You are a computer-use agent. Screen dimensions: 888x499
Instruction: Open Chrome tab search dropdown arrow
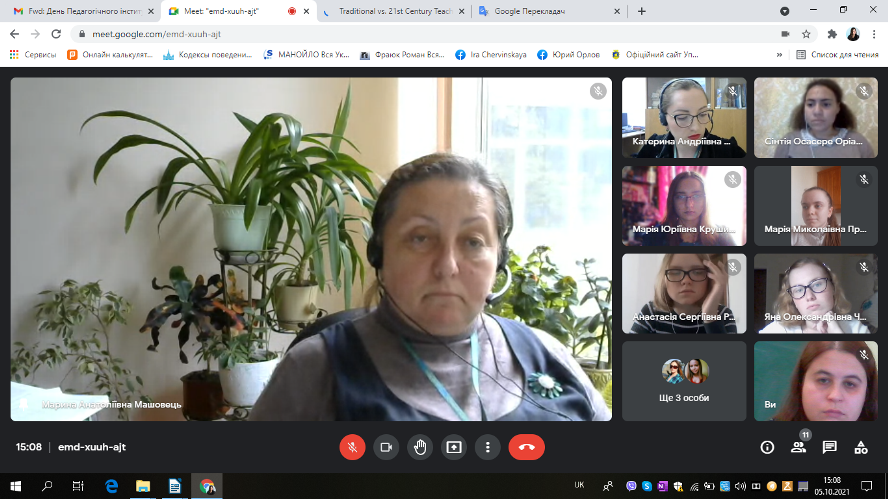click(x=784, y=11)
